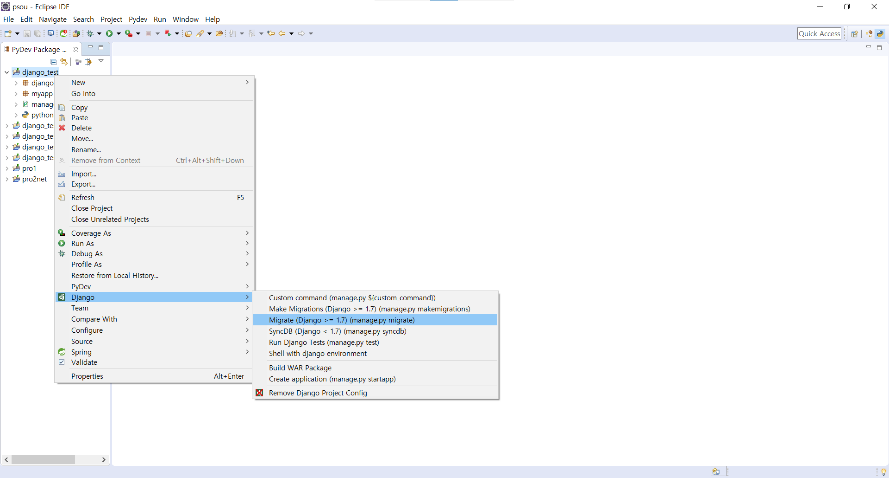Expand the pro1 project node
This screenshot has width=889, height=478.
[7, 168]
